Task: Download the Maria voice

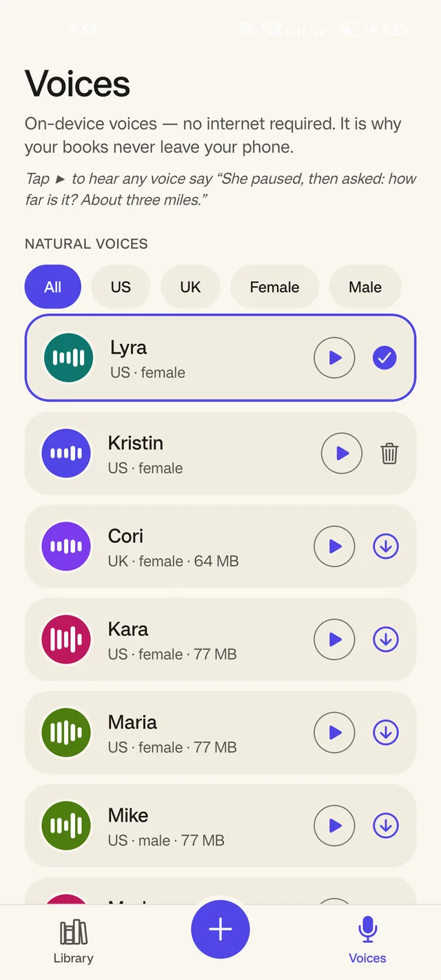Action: (x=386, y=733)
